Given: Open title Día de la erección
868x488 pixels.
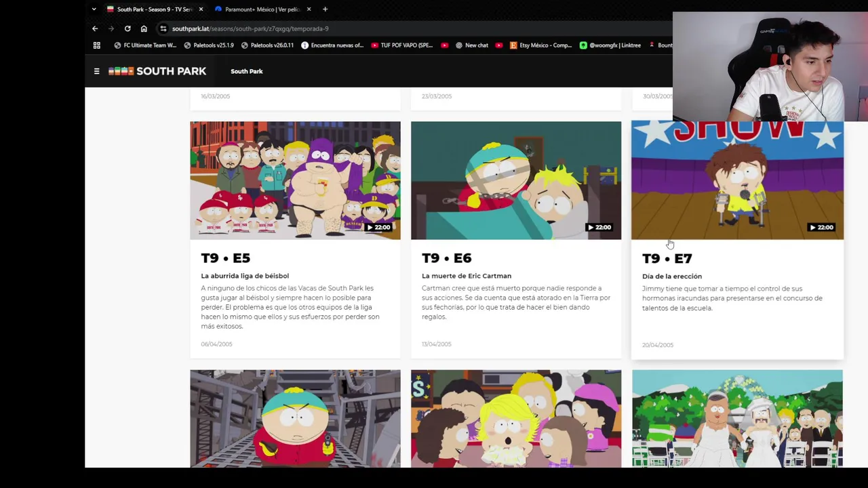Looking at the screenshot, I should [672, 277].
